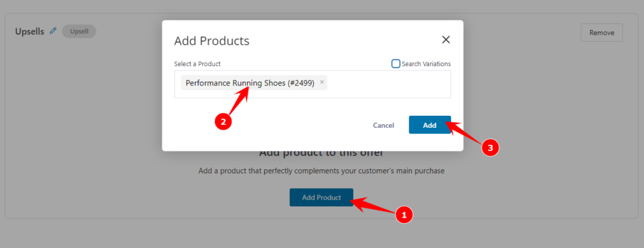Select the grey Upsell badge
The image size is (644, 248).
pyautogui.click(x=79, y=31)
